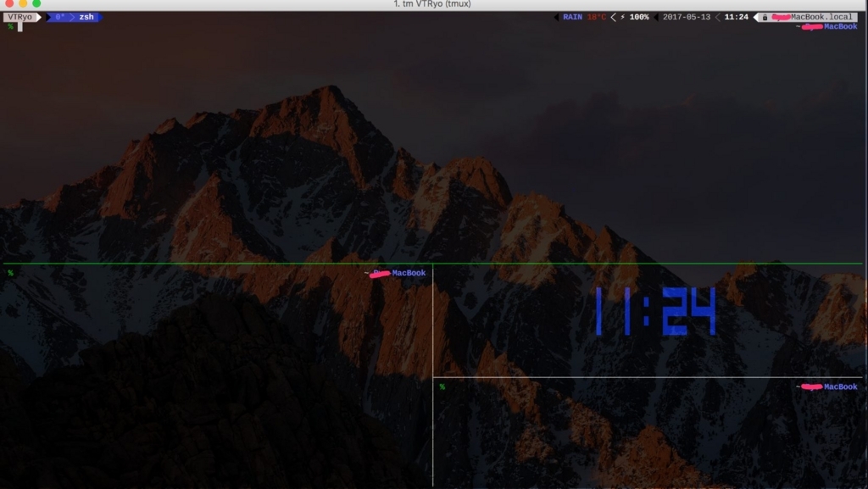The width and height of the screenshot is (868, 489).
Task: Click the large blue 11:24 clock display
Action: point(655,311)
